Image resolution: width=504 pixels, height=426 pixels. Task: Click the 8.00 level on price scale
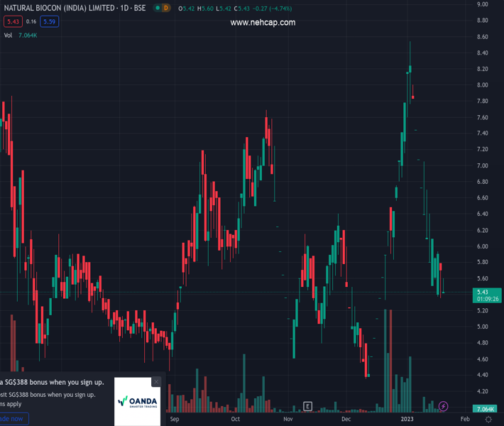pos(483,85)
